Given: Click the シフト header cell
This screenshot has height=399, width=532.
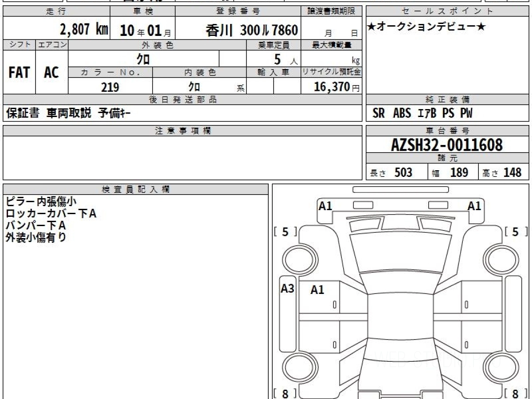Looking at the screenshot, I should click(20, 45).
